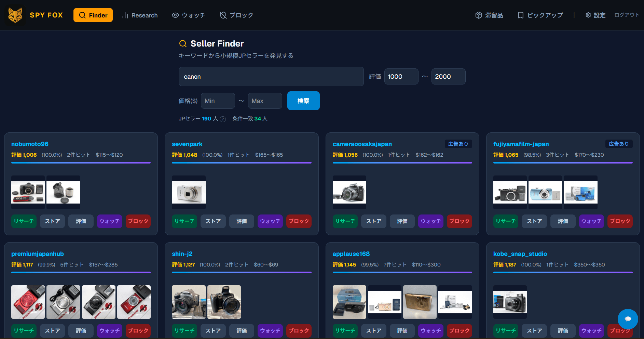Viewport: 644px width, 339px height.
Task: Open nobumoto96 lens with pouch thumbnail
Action: pos(64,193)
